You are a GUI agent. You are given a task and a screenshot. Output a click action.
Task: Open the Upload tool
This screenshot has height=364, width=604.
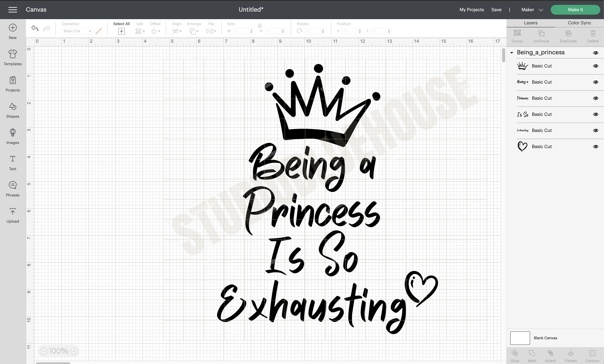(12, 215)
